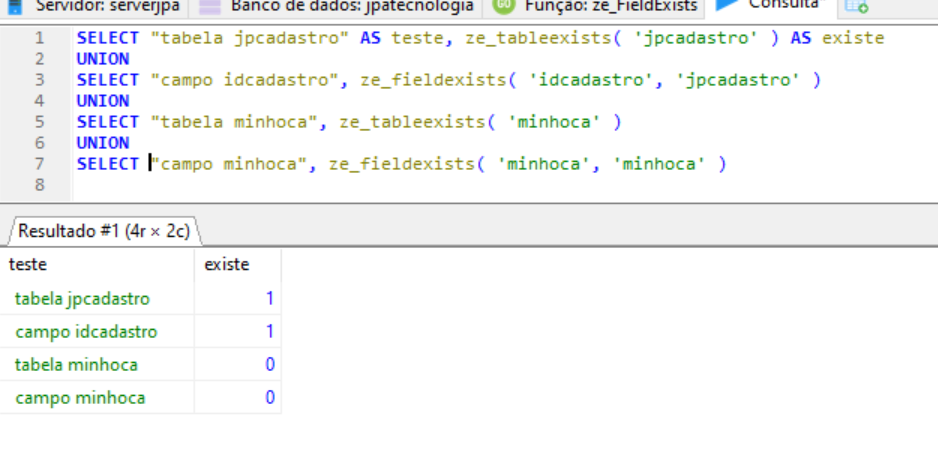Select the Resultado #1 (4r × 2c) result tab
This screenshot has width=938, height=451.
103,231
